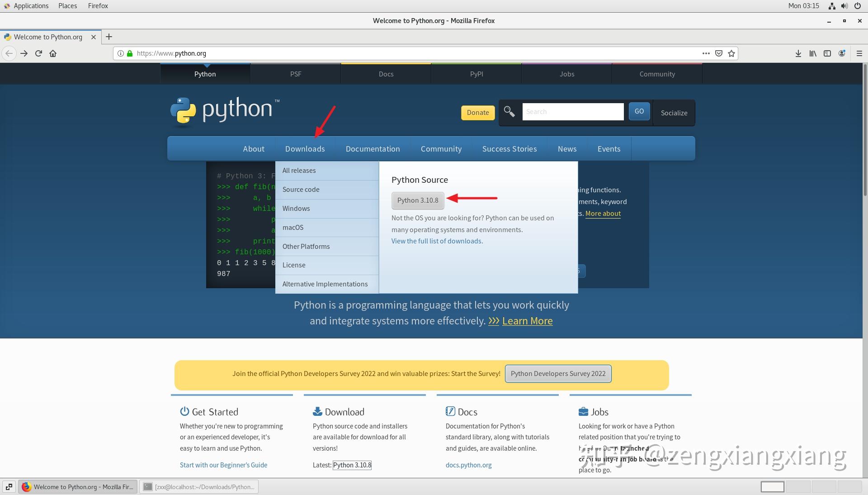Viewport: 868px width, 495px height.
Task: Open the Community navigation menu
Action: [441, 149]
